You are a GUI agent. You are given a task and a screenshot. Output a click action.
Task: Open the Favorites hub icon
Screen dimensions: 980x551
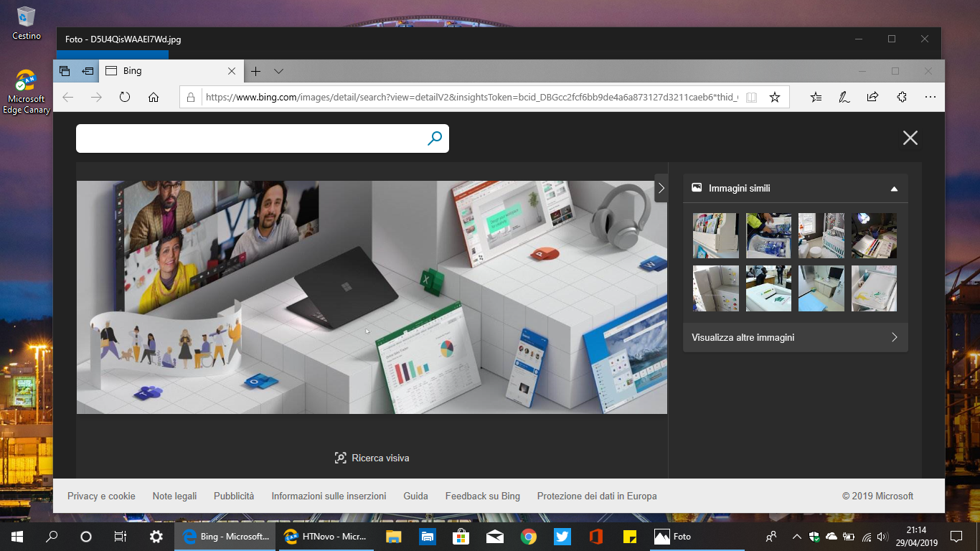[816, 97]
